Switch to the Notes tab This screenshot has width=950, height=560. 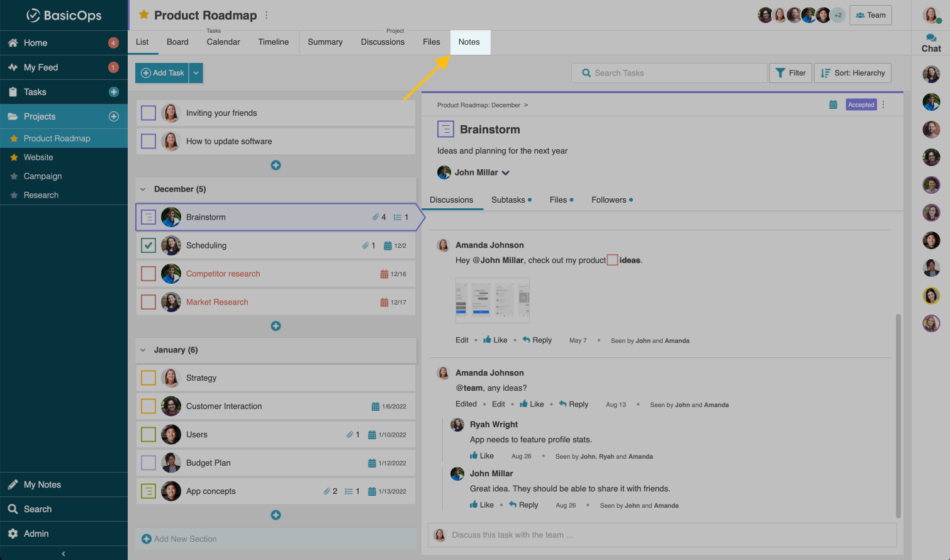tap(469, 42)
